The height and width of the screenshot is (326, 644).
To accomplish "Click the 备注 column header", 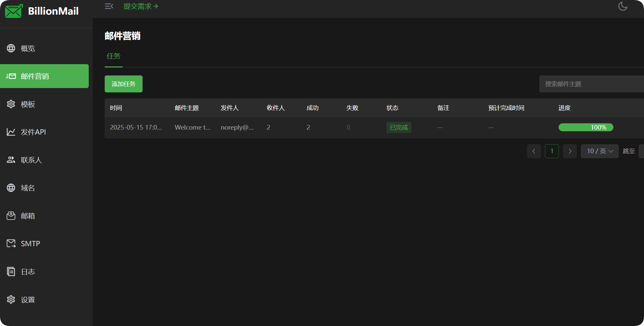I will [443, 108].
